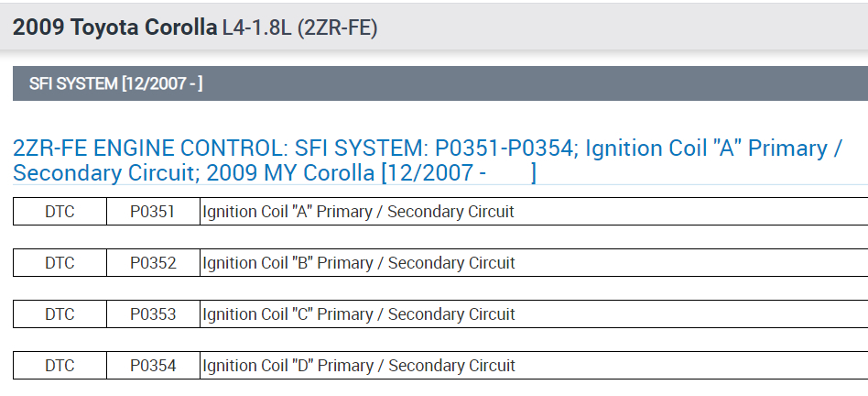Select the P0354 code cell
The image size is (868, 396).
(x=152, y=366)
